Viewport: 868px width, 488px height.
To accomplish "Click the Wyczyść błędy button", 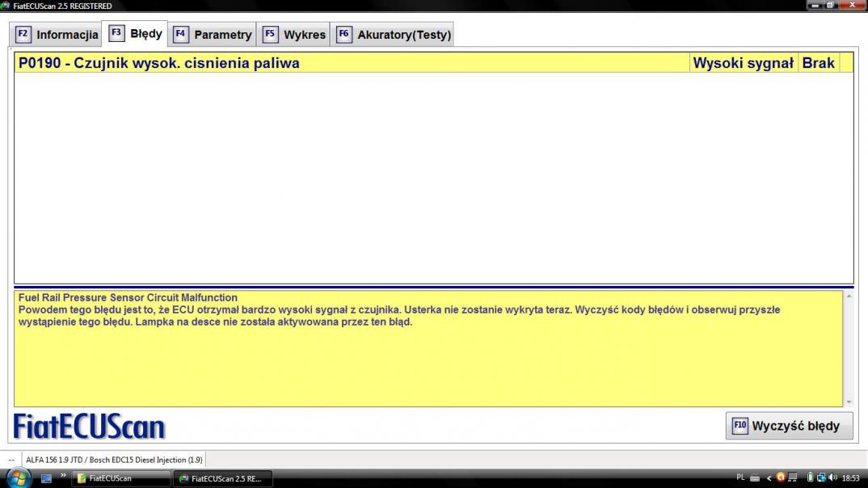I will point(789,426).
